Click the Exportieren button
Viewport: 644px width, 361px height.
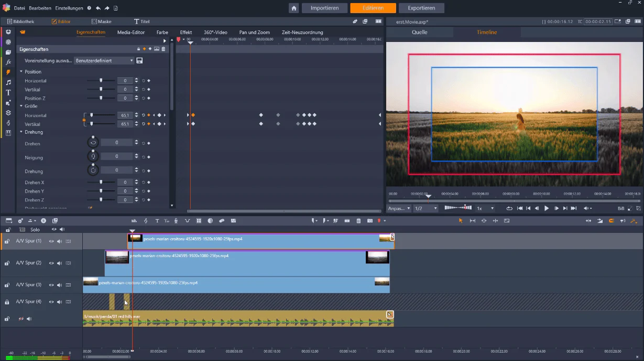[421, 8]
